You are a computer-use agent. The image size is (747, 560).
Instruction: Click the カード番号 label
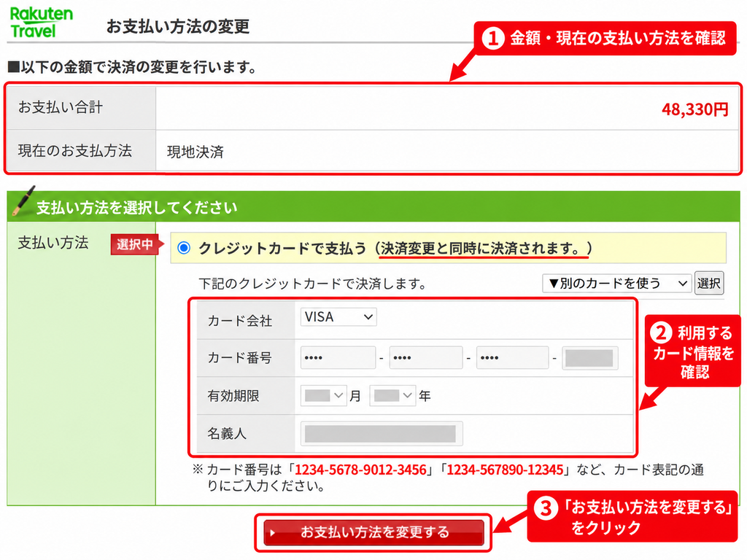[x=239, y=357]
